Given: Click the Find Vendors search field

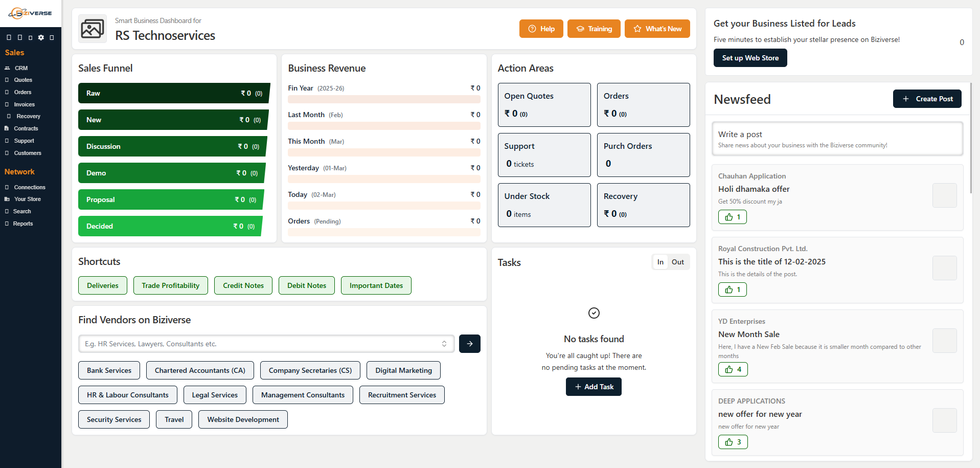Looking at the screenshot, I should coord(261,344).
